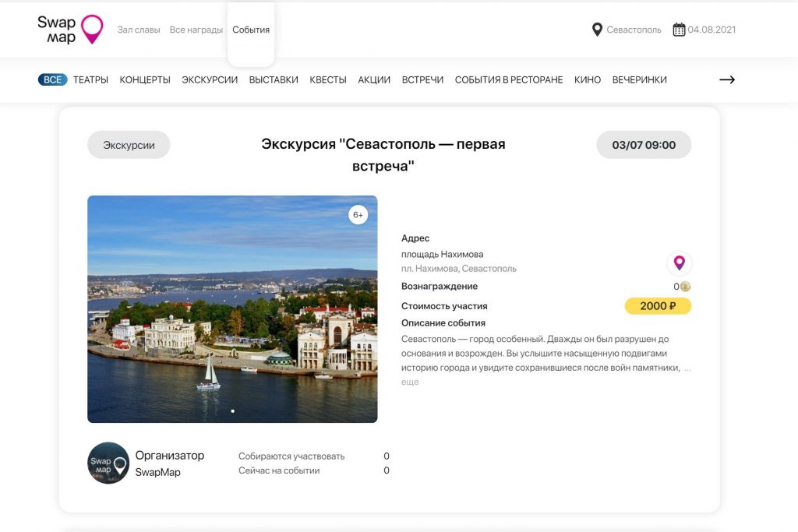
Task: Filter events by ВСТРЕЧИ
Action: tap(422, 80)
